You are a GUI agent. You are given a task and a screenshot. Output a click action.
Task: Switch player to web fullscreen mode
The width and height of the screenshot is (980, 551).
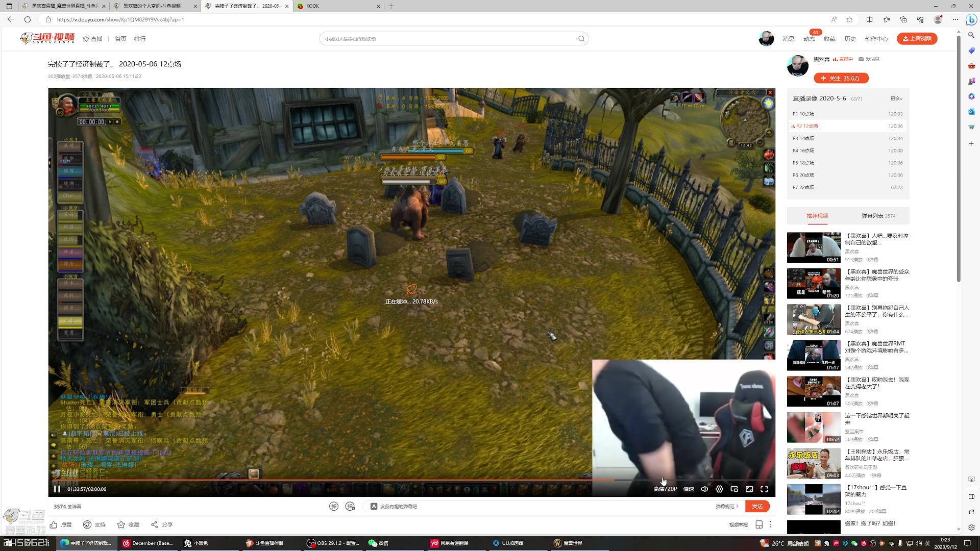tap(749, 489)
